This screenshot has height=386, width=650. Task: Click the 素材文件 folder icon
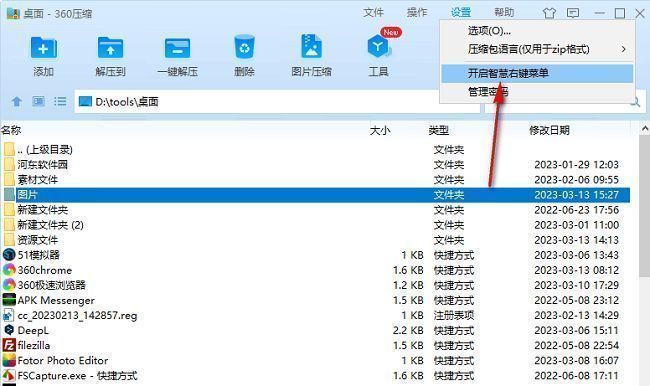[9, 180]
